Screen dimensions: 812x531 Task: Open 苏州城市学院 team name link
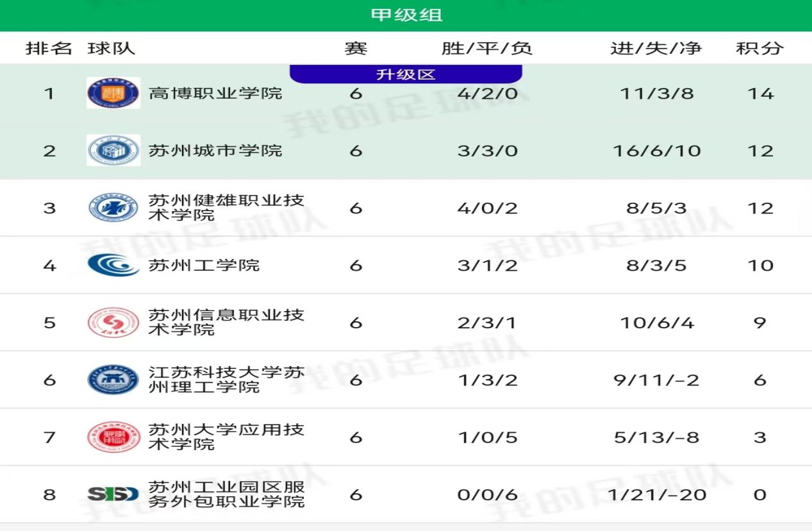[x=215, y=151]
